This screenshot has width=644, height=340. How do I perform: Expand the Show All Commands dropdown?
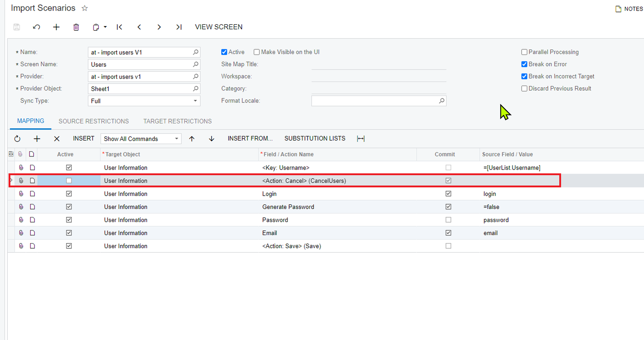pyautogui.click(x=176, y=139)
